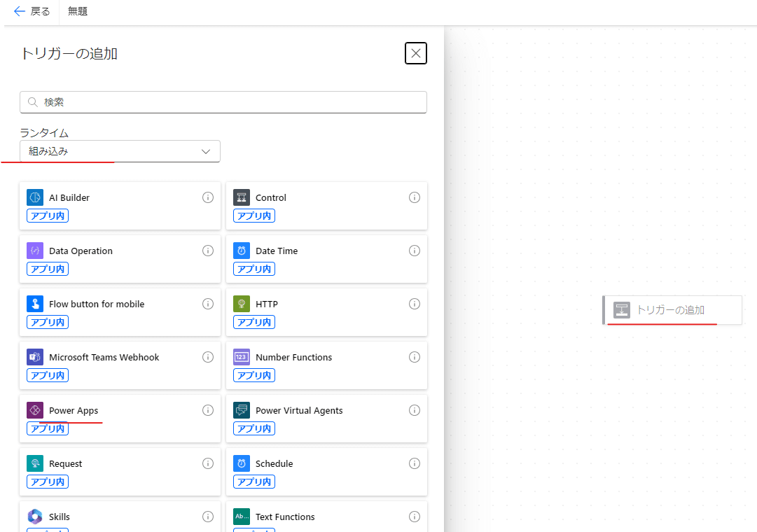This screenshot has width=757, height=532.
Task: Pick the Power Apps label
Action: coord(74,410)
